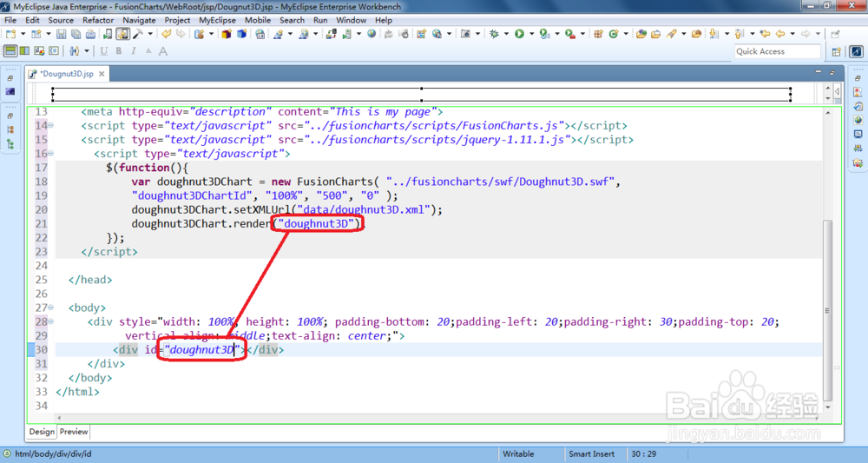
Task: Close the Dougnut3D.jsp editor tab
Action: 102,74
